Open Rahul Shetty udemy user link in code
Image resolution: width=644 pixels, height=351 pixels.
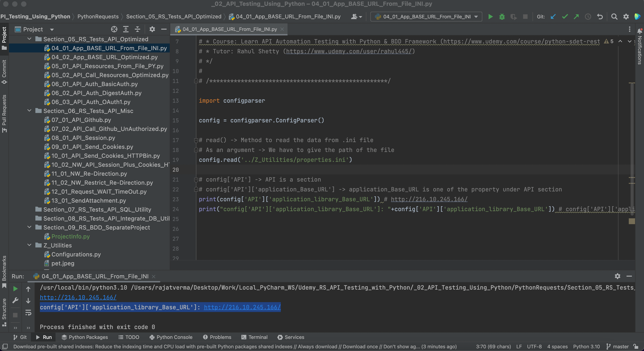pyautogui.click(x=349, y=51)
